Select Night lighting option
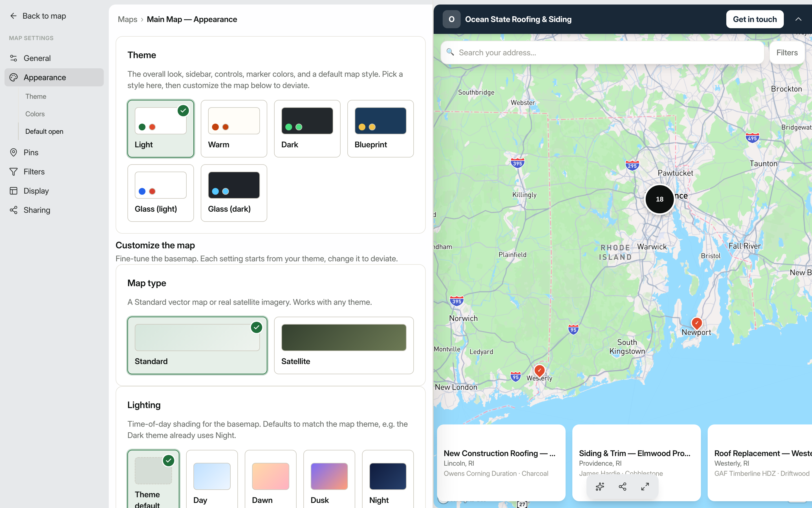The width and height of the screenshot is (812, 508). pyautogui.click(x=388, y=479)
